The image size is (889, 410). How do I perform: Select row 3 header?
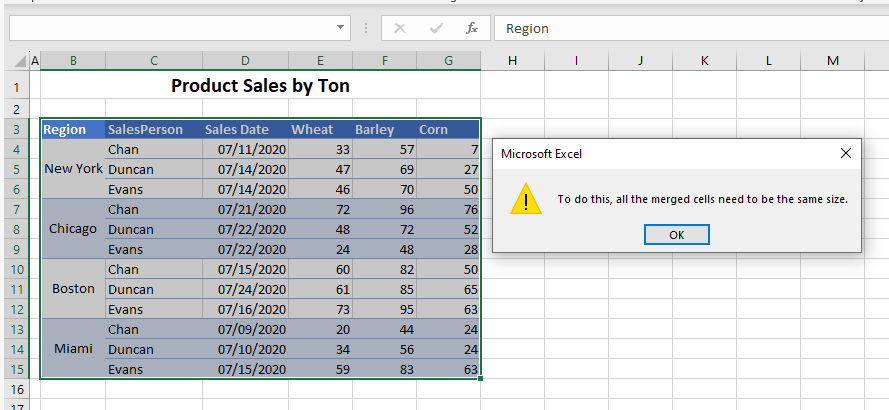[16, 130]
